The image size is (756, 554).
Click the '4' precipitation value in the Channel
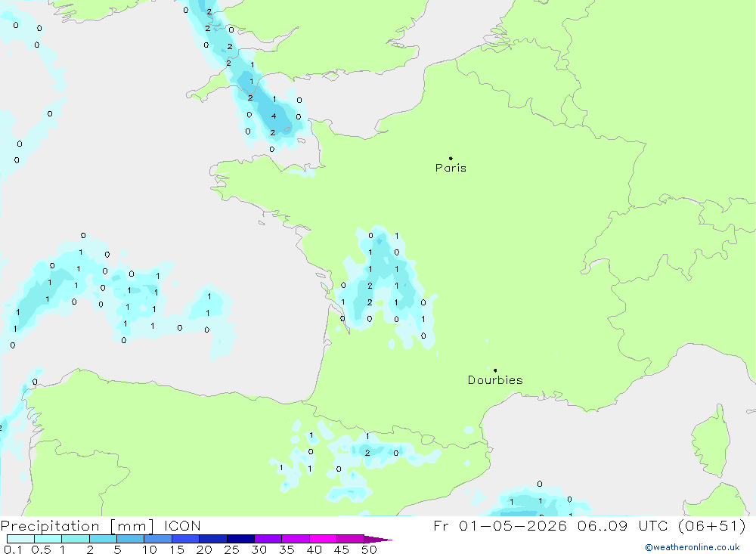click(x=274, y=116)
